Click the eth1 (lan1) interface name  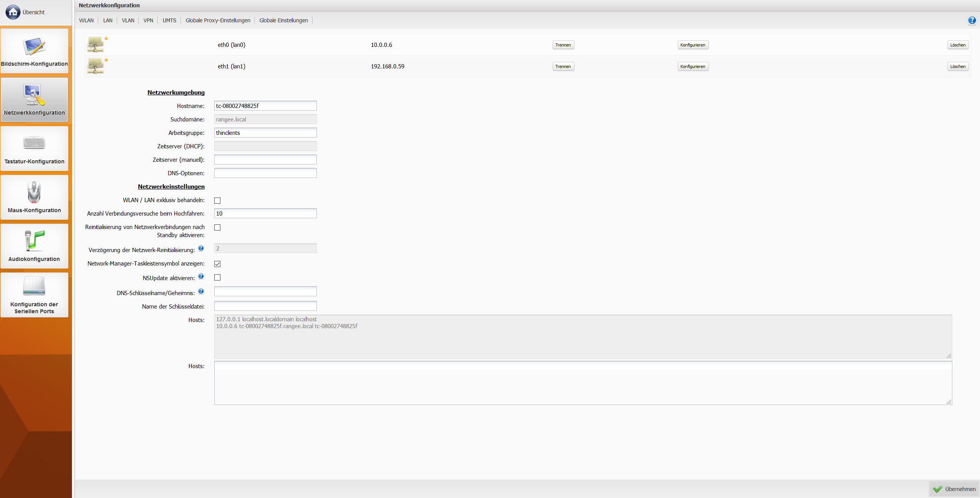(232, 66)
